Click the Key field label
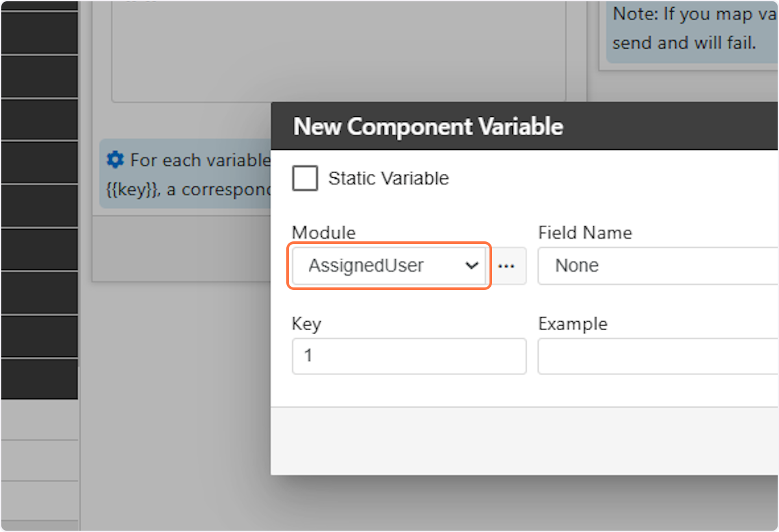This screenshot has width=779, height=532. pyautogui.click(x=306, y=324)
